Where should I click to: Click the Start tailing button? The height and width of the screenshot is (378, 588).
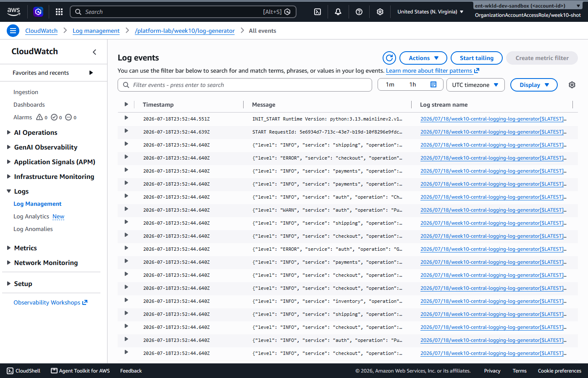pyautogui.click(x=477, y=58)
